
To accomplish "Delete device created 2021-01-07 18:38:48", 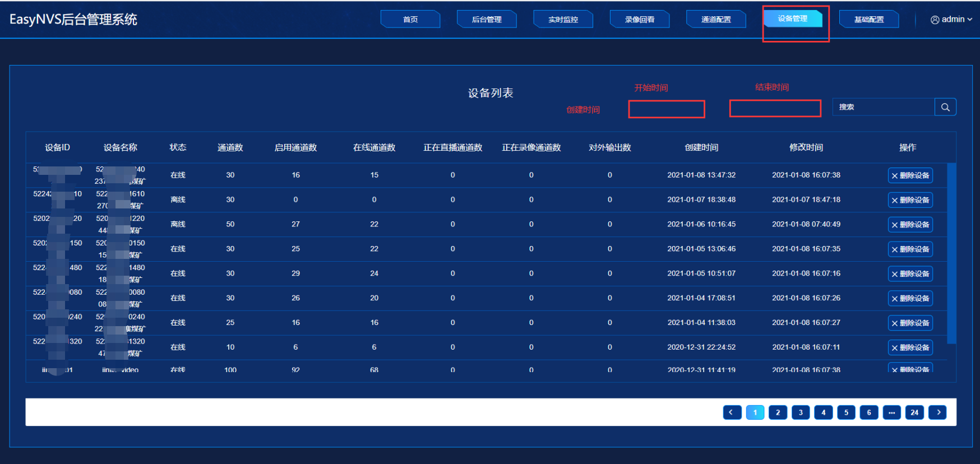I will coord(910,200).
